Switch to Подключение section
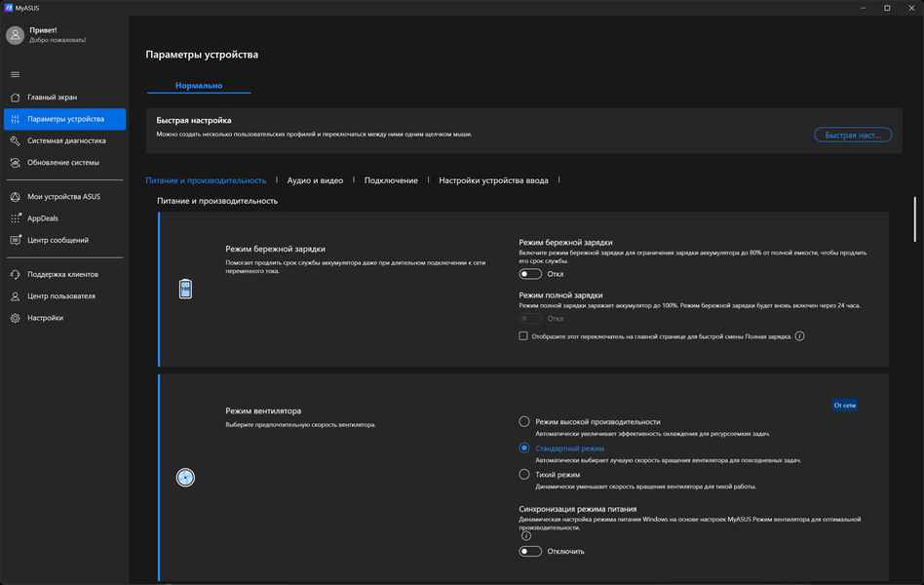 (391, 180)
